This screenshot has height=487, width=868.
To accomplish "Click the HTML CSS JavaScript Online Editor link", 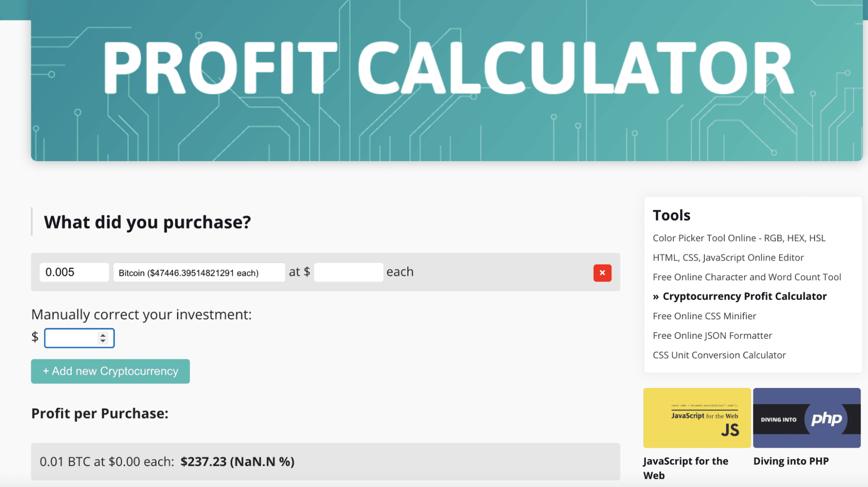I will [x=729, y=257].
